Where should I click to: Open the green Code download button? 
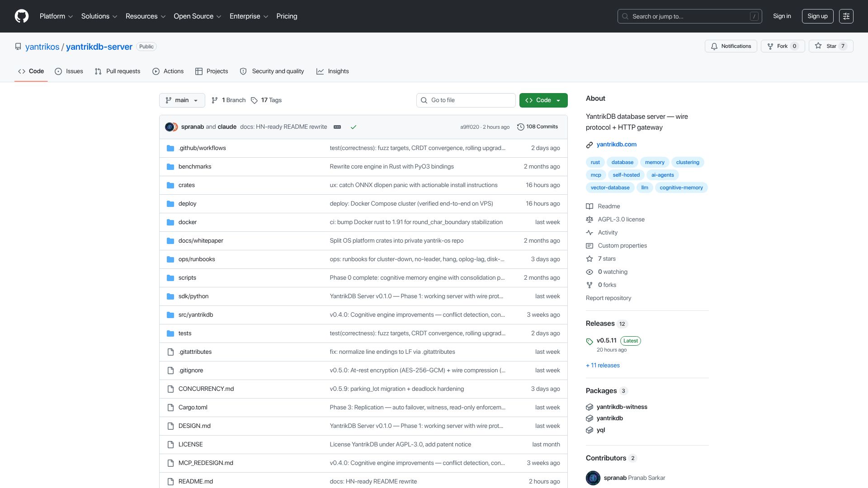pos(543,100)
